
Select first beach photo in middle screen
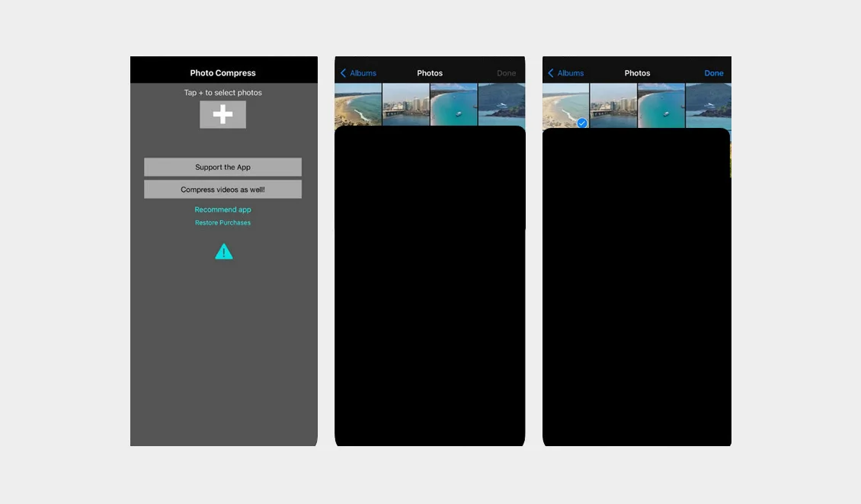[x=358, y=104]
